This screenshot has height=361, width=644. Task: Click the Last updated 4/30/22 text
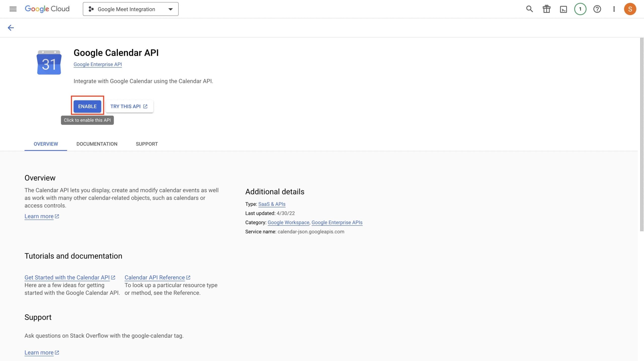(x=270, y=213)
